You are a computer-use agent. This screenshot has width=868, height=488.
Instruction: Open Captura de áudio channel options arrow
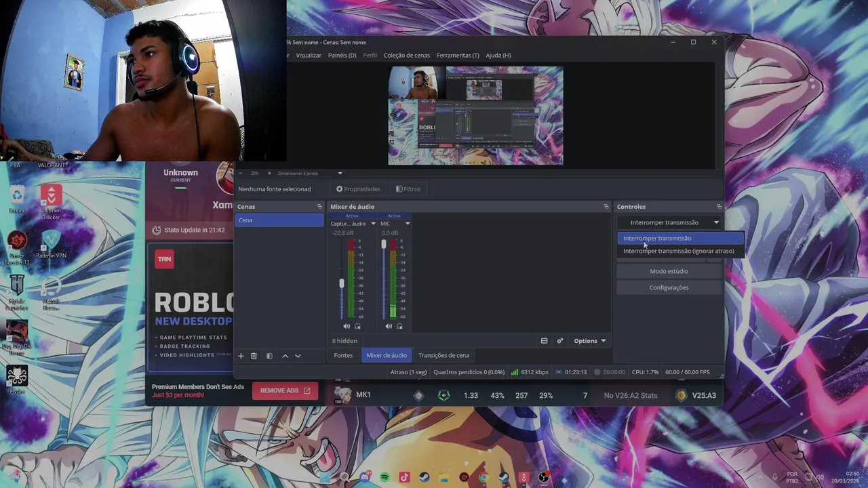click(373, 224)
